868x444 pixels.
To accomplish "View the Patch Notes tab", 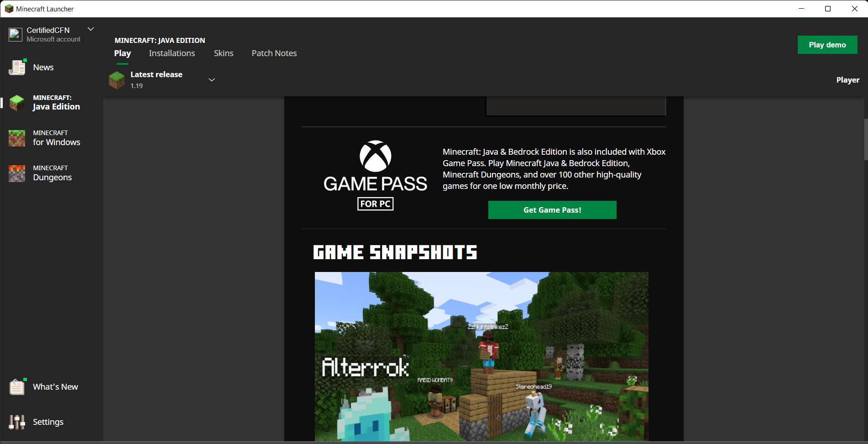I will (274, 53).
